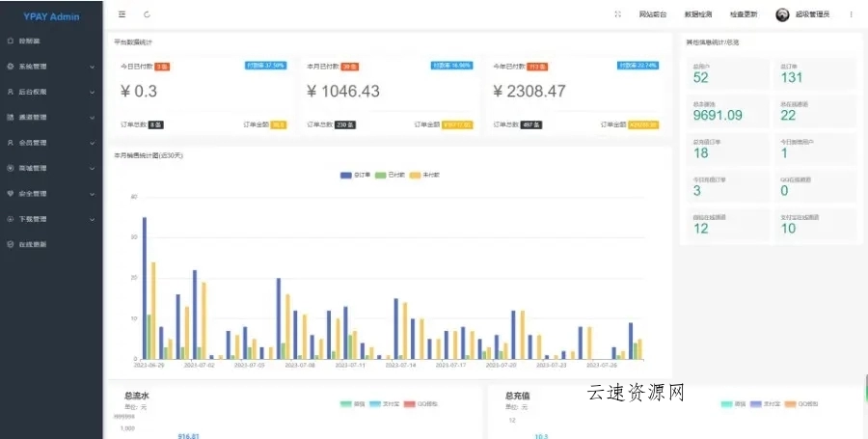Click the 2023-07-14 axis date label
The height and width of the screenshot is (439, 868).
(399, 366)
